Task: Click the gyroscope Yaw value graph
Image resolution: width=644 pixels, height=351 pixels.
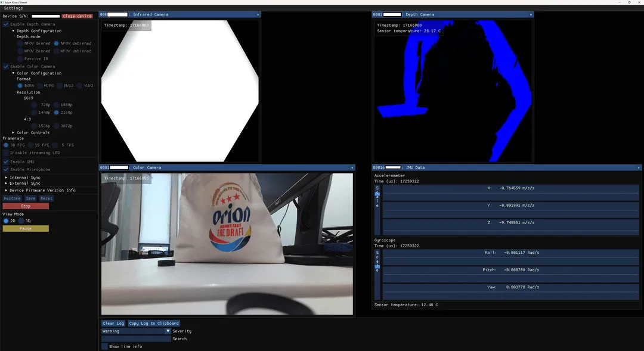Action: [510, 292]
